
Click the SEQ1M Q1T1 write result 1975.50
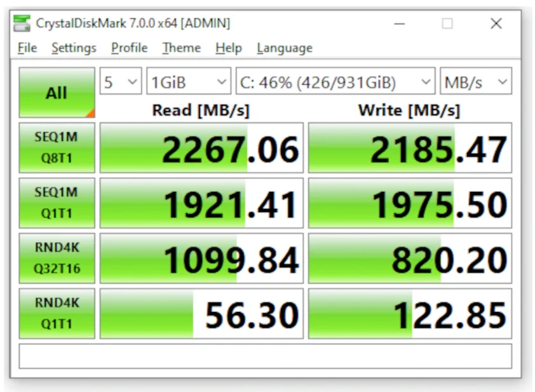pos(410,203)
